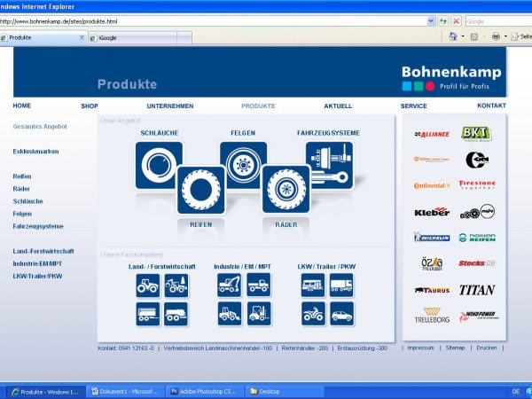Image resolution: width=532 pixels, height=399 pixels.
Task: Open the Taurus brand logo
Action: point(432,291)
